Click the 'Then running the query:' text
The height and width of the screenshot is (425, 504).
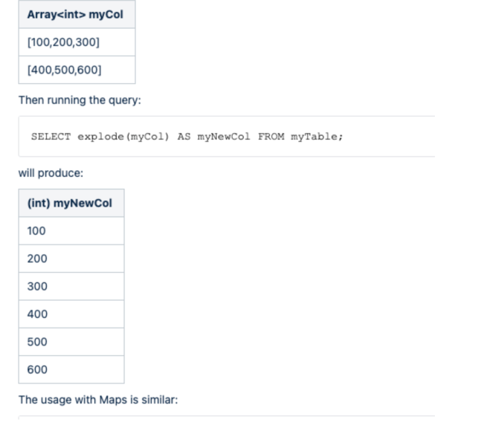(x=80, y=100)
